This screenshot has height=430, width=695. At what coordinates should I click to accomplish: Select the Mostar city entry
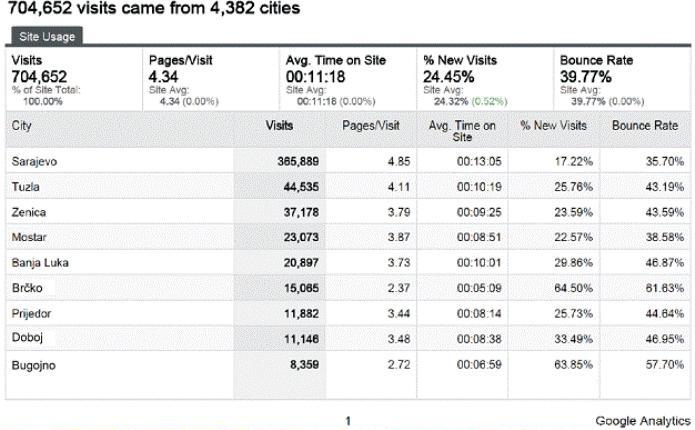tap(29, 238)
